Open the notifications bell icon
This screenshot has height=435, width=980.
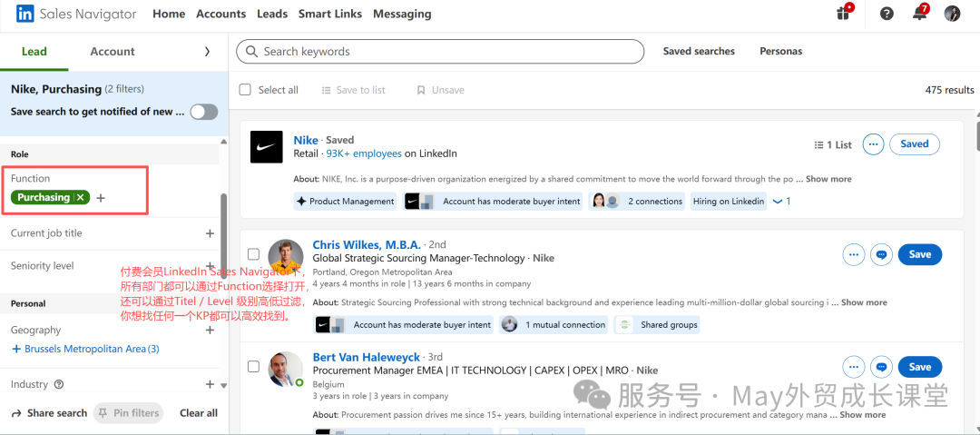point(919,14)
